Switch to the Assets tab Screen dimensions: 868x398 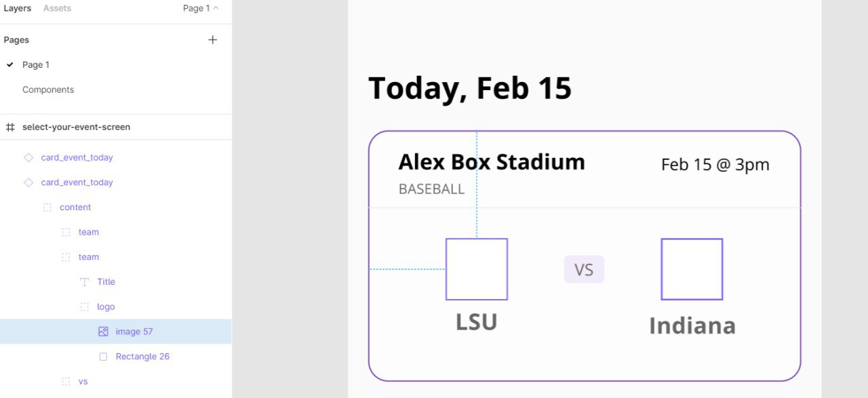[x=57, y=8]
